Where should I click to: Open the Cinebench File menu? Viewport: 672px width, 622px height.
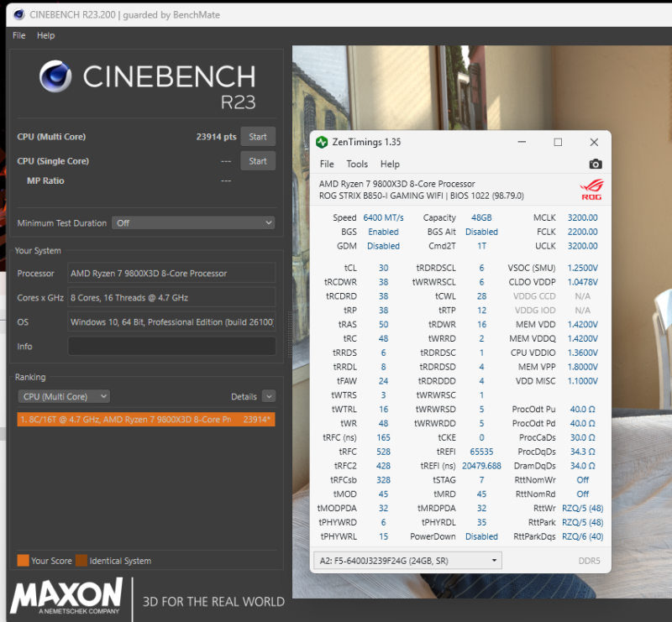[18, 35]
